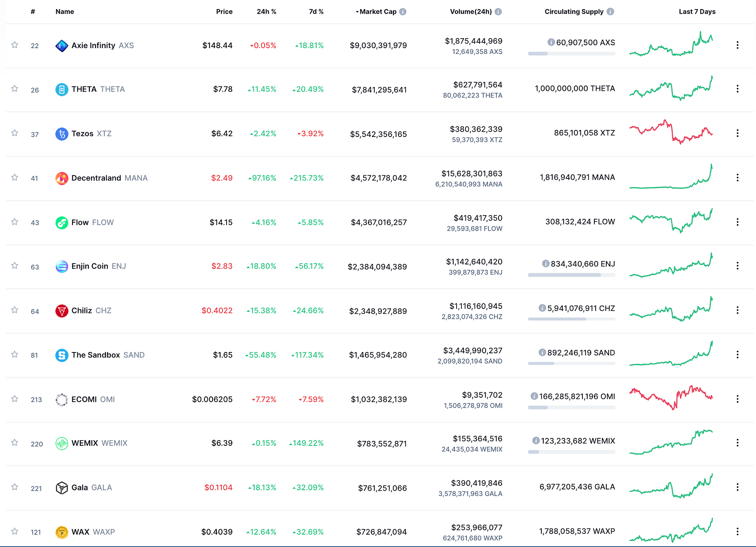Screen dimensions: 756x547
Task: Open Tezos 7-day sparkline chart
Action: pyautogui.click(x=671, y=132)
